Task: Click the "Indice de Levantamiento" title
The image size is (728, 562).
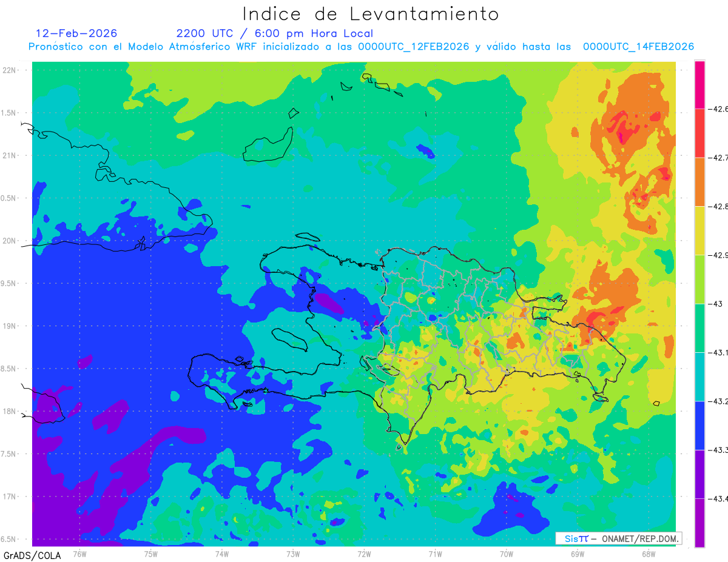Action: (x=371, y=13)
